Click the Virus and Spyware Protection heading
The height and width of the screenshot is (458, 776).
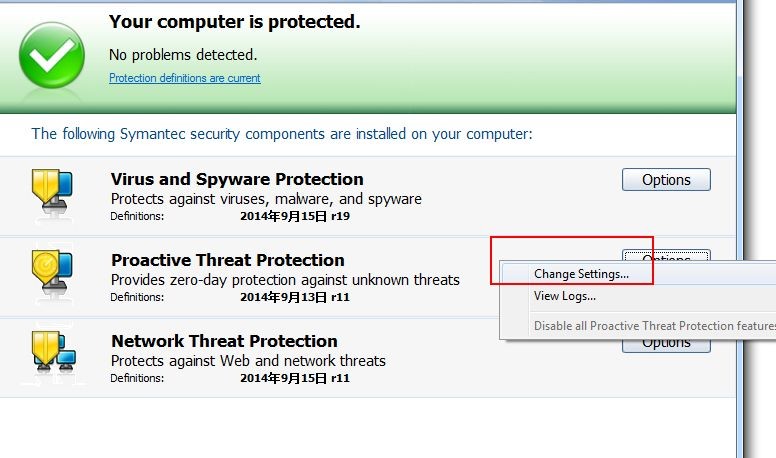click(x=237, y=179)
